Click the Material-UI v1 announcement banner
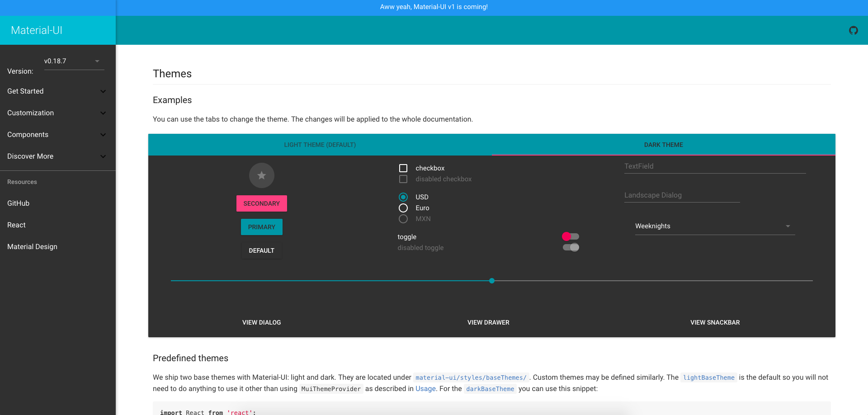Viewport: 868px width, 415px height. point(434,7)
